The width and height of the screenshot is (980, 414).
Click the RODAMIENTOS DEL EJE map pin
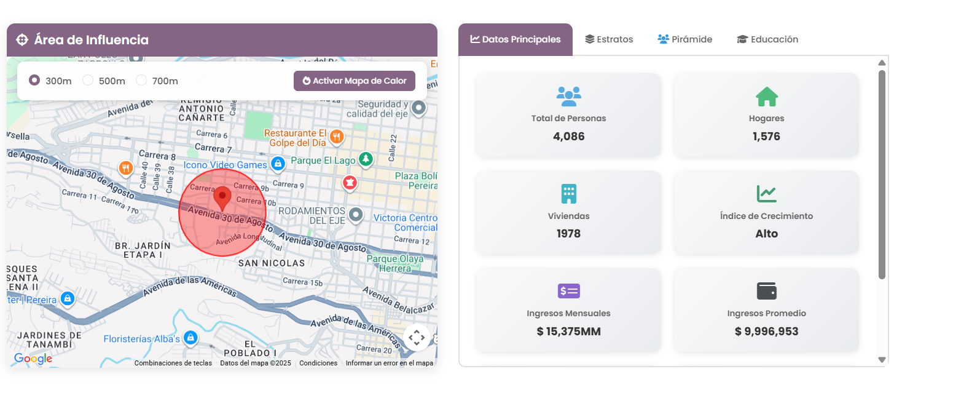pyautogui.click(x=356, y=214)
